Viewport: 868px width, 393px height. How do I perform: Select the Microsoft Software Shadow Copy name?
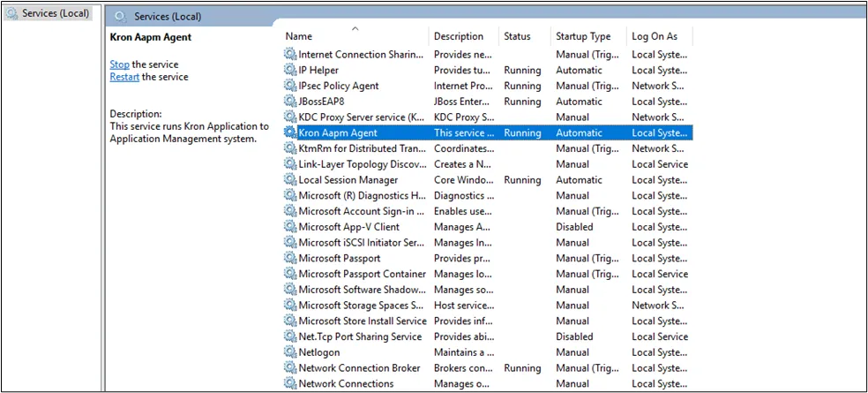[x=363, y=290]
